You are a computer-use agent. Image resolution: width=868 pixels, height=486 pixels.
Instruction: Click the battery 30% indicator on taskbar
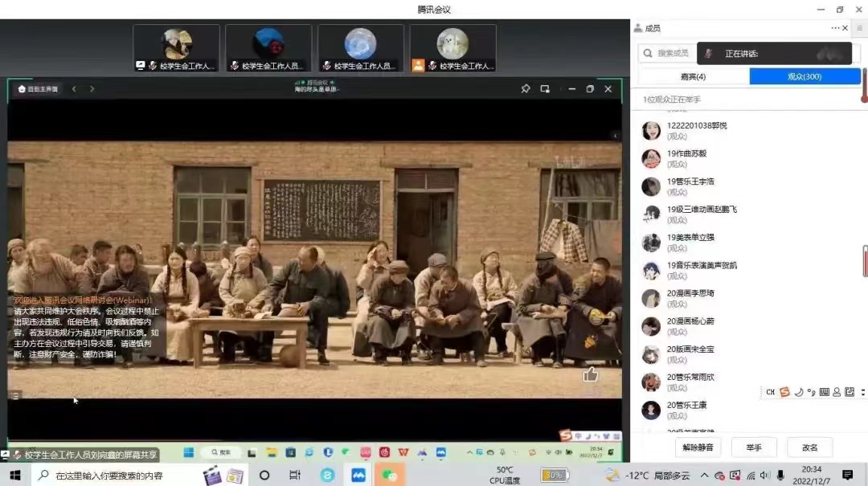(554, 475)
